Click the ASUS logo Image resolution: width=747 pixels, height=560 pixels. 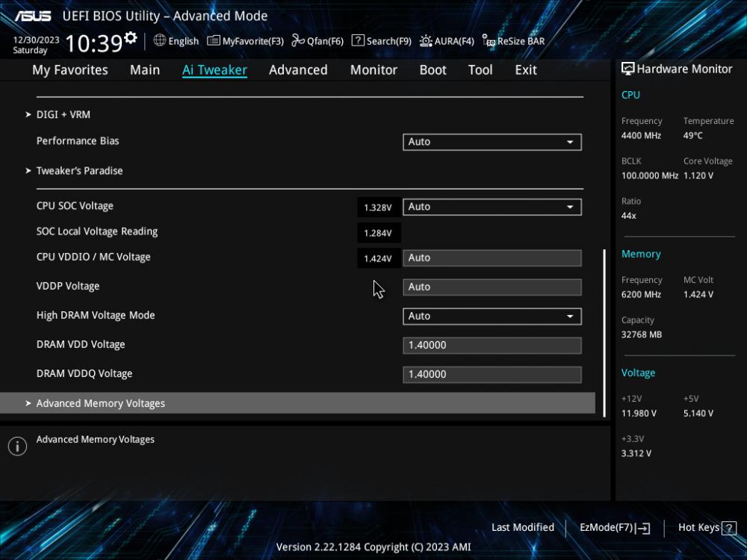tap(33, 16)
